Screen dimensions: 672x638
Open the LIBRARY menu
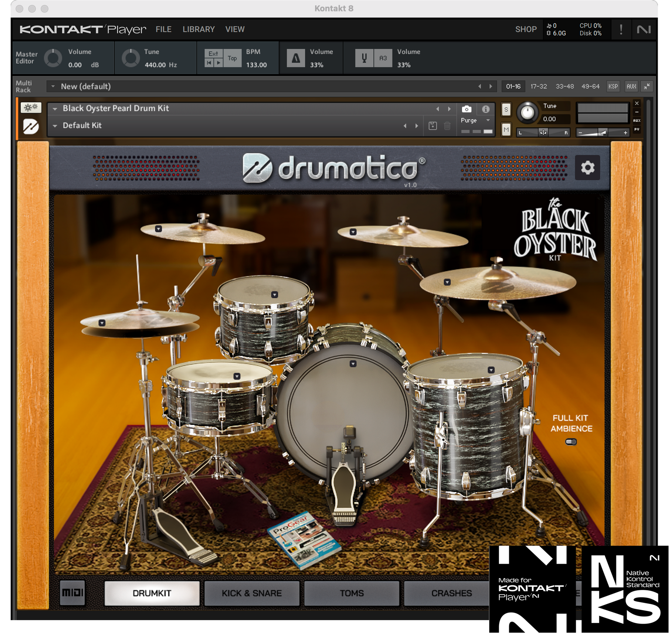198,29
